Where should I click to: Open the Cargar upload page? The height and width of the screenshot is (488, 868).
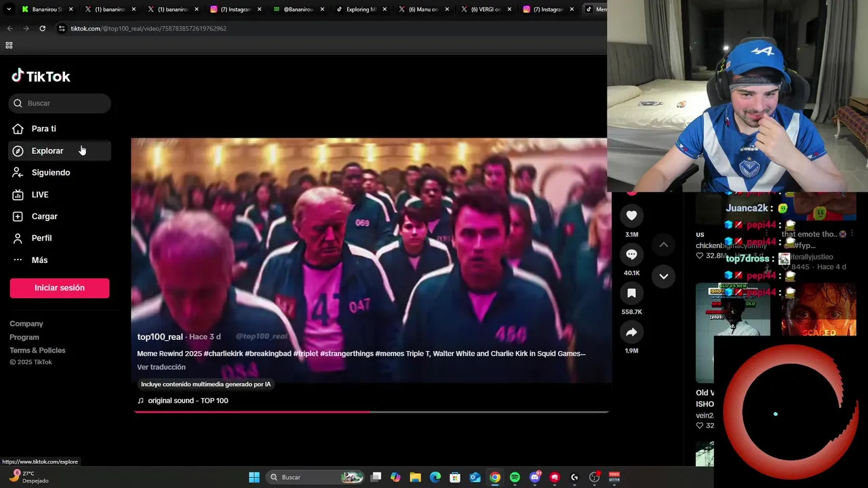(x=44, y=216)
